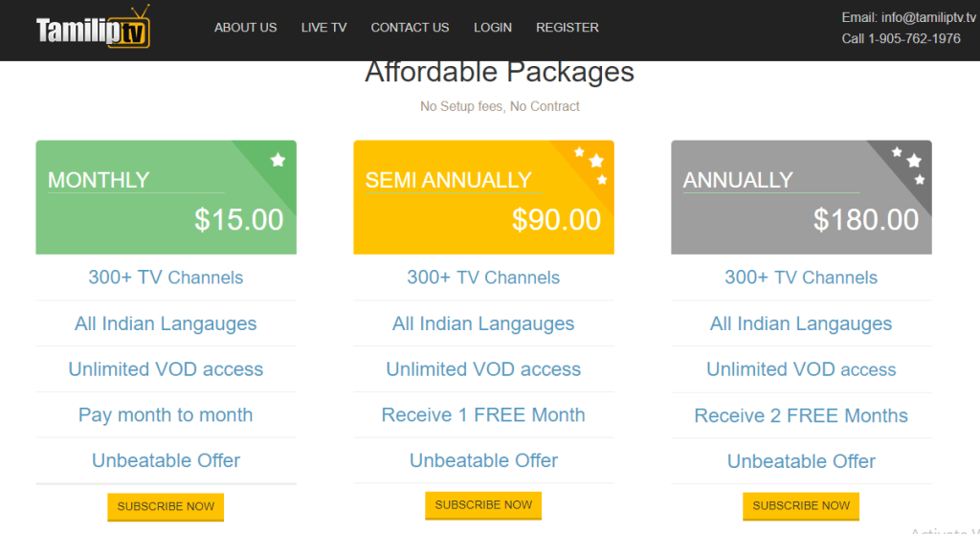Select Login from the top navigation
Screen dimensions: 980x534
pyautogui.click(x=492, y=28)
